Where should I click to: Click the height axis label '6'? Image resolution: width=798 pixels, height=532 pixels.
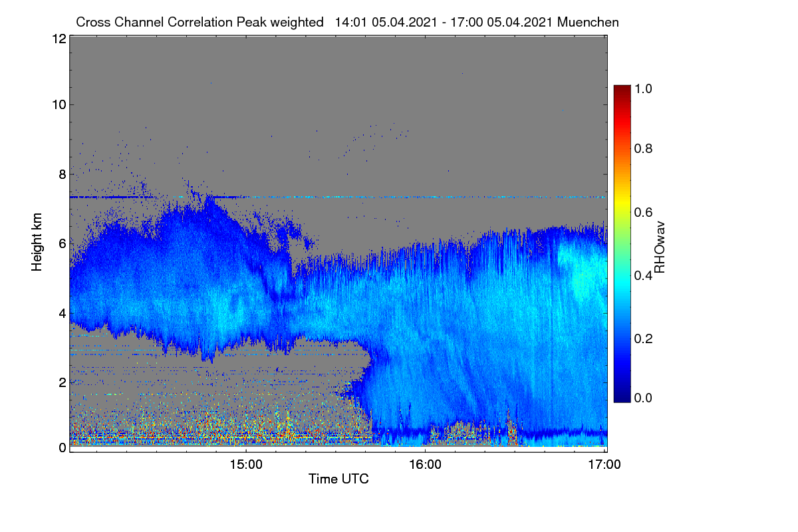(x=62, y=244)
